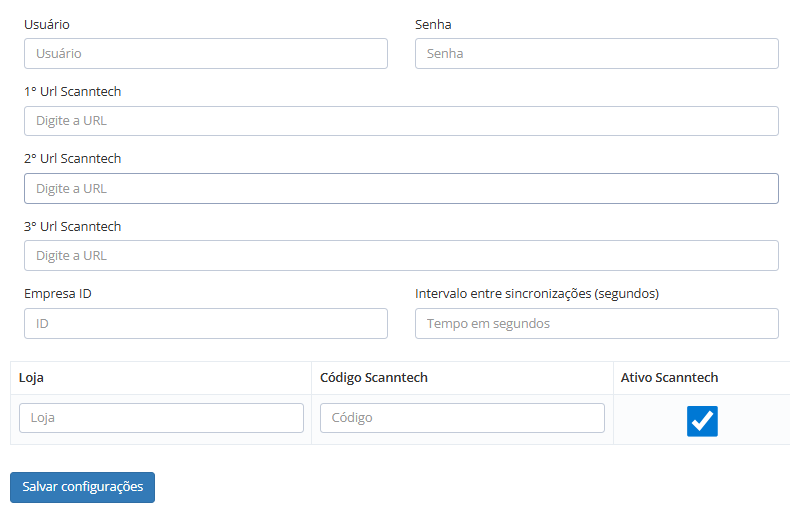Click the Código Scanntech column header
Screen dimensions: 790x519
coord(373,378)
